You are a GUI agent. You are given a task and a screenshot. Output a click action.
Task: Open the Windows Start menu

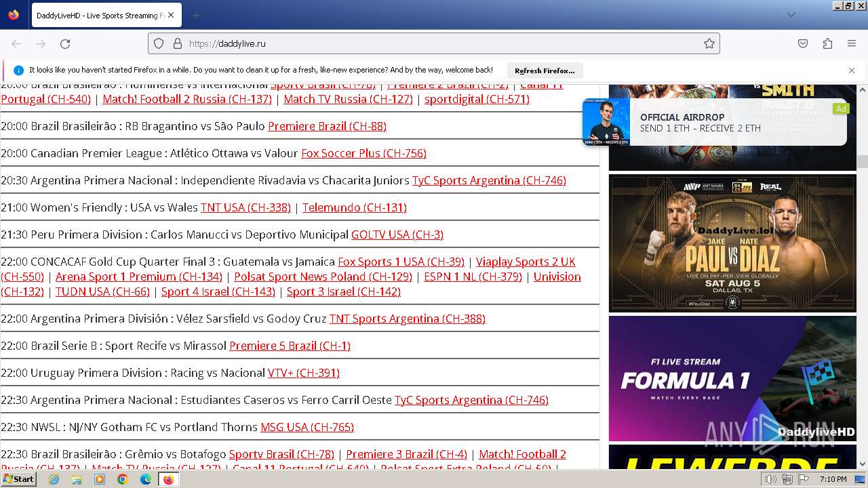pyautogui.click(x=19, y=479)
